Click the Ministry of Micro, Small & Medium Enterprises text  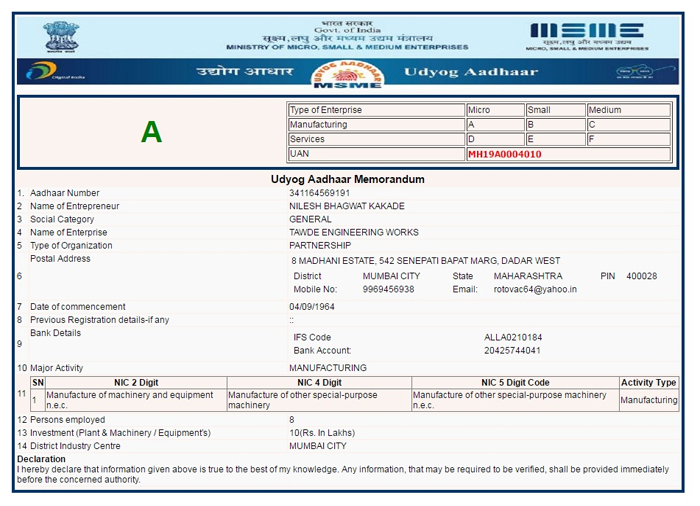(x=347, y=47)
